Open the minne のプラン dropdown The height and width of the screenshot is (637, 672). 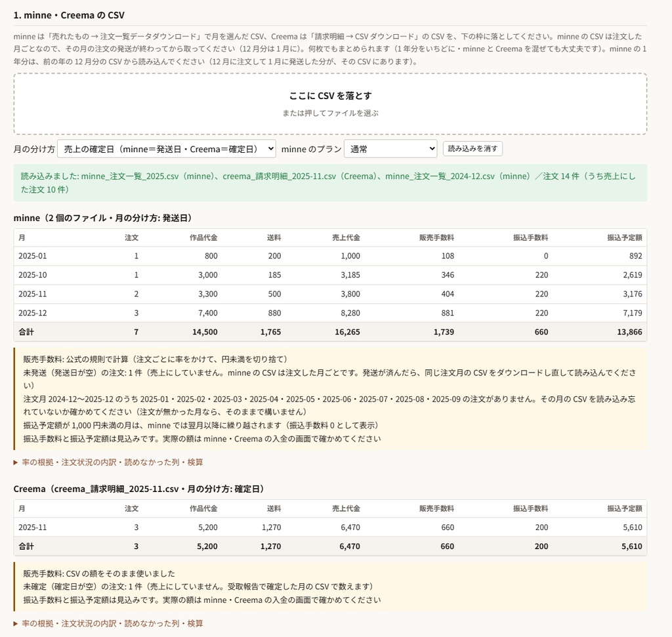pos(390,149)
